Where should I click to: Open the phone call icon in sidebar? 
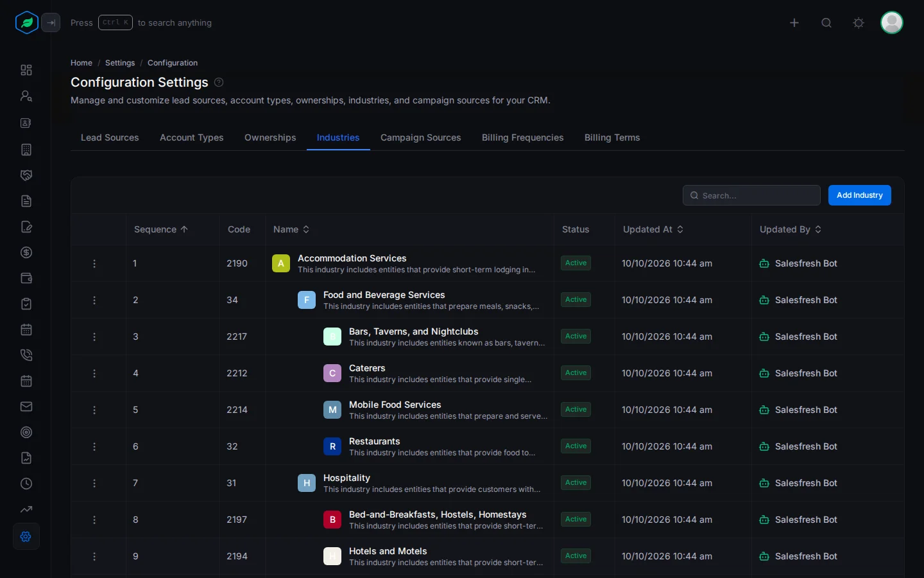(26, 355)
